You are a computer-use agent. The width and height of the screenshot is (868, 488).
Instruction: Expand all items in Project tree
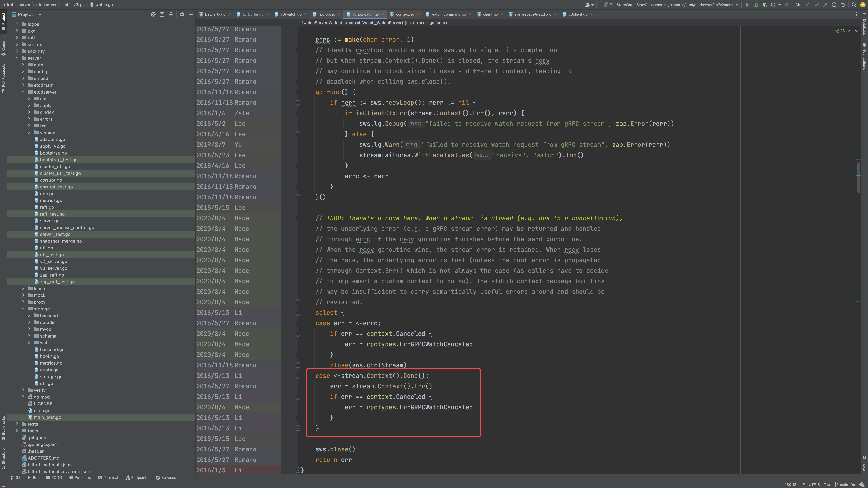click(x=162, y=14)
